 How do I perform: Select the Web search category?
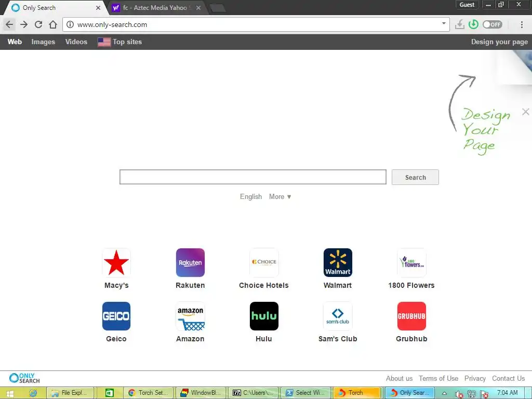click(15, 42)
